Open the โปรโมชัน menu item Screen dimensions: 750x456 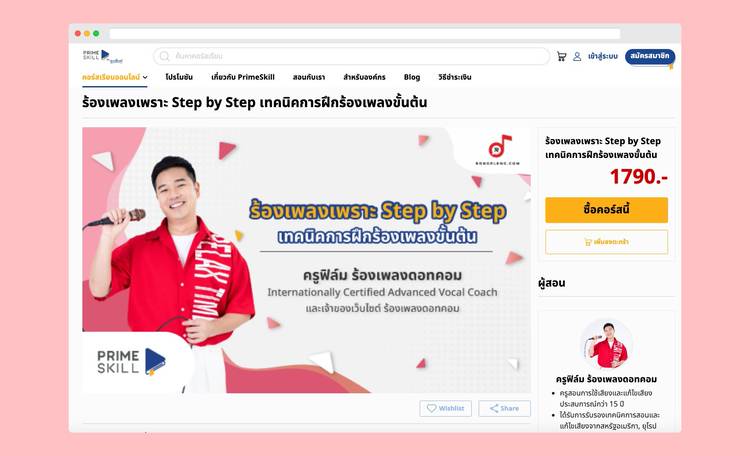point(179,77)
